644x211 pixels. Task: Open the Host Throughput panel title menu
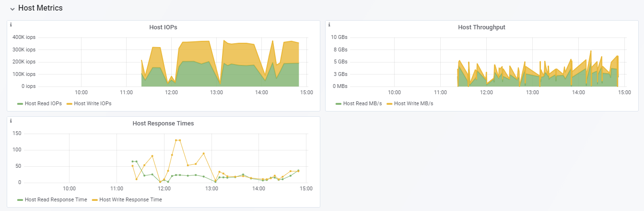pos(481,27)
